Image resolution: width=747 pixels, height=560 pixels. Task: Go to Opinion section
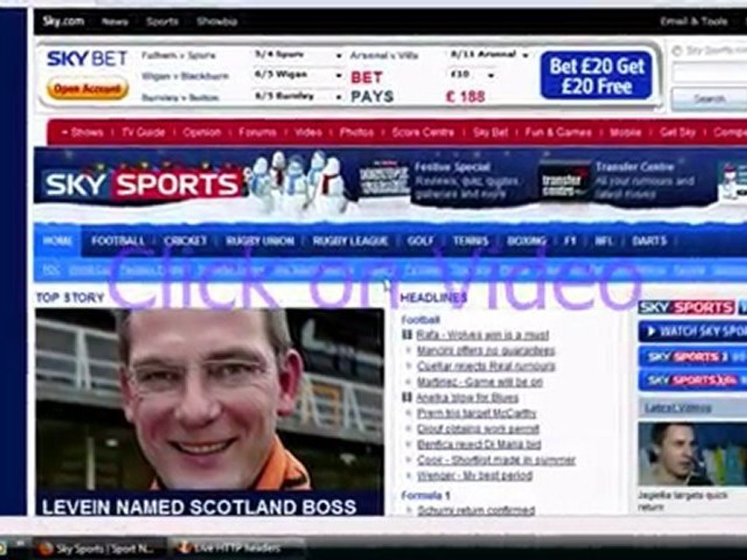(x=202, y=132)
